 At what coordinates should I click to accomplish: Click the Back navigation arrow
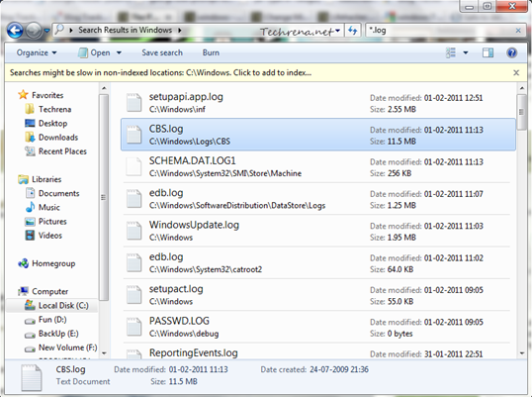coord(15,31)
